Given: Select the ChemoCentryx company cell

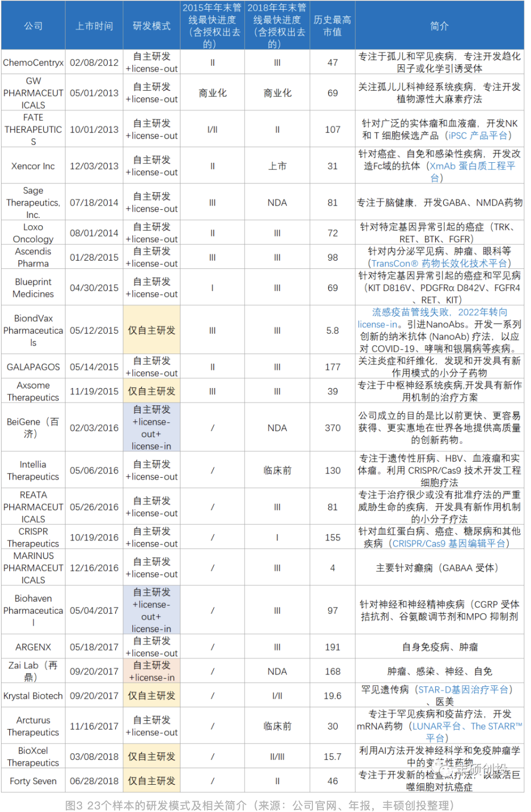Looking at the screenshot, I should 34,63.
